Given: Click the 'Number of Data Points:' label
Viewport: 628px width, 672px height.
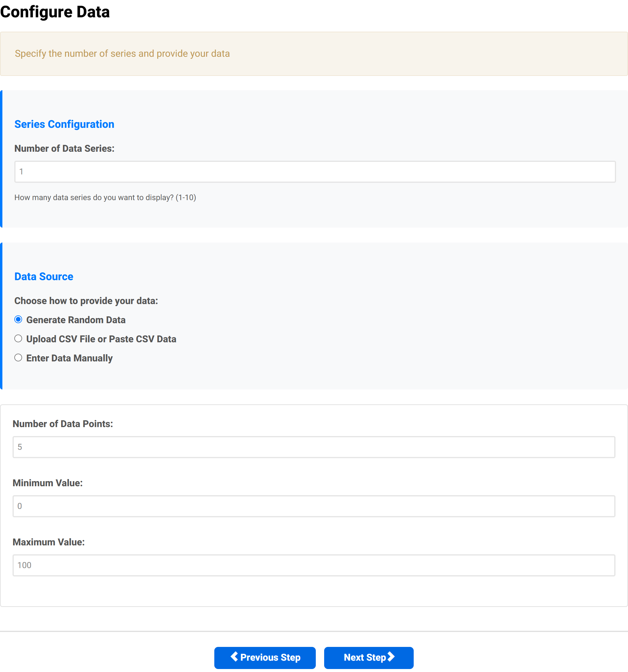Looking at the screenshot, I should 63,424.
